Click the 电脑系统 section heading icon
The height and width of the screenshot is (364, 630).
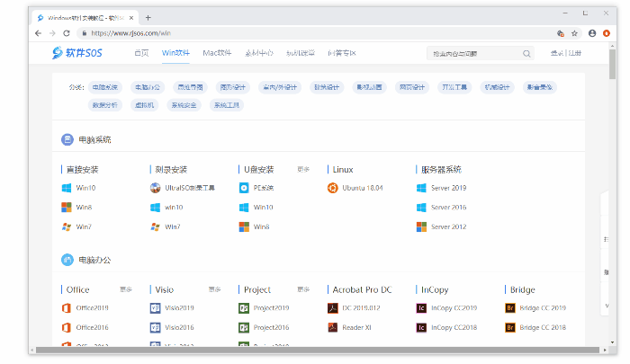(67, 139)
